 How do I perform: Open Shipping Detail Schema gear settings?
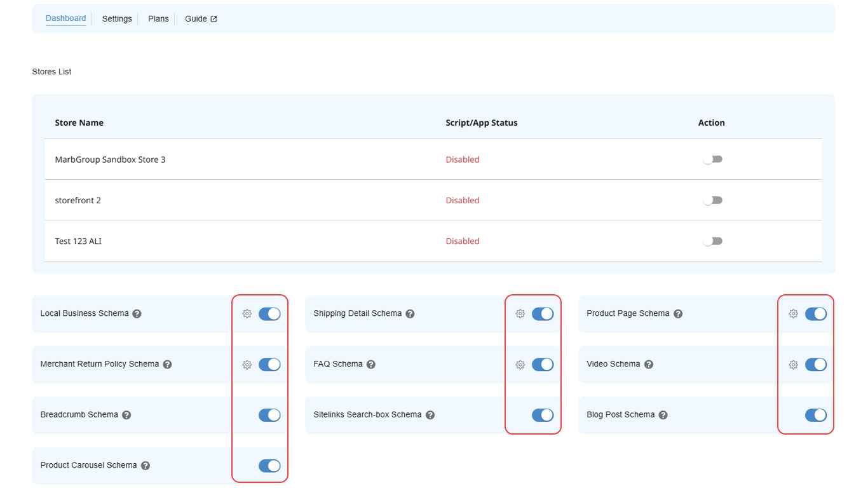point(520,314)
